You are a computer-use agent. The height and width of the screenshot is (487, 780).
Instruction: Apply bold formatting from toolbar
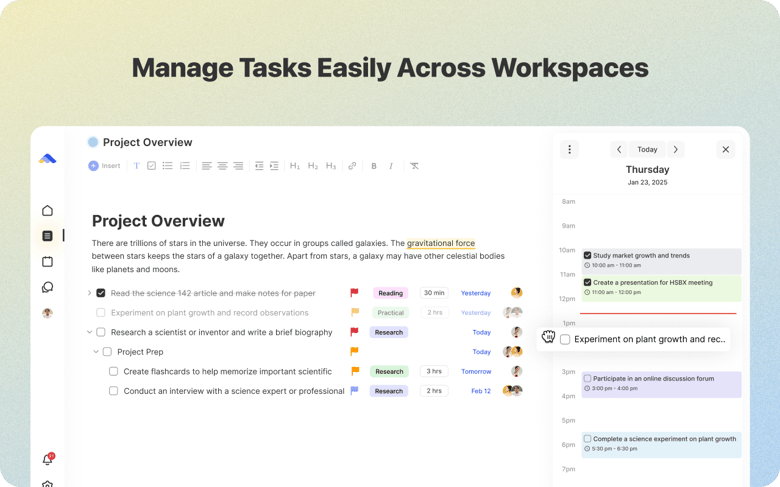(x=374, y=166)
